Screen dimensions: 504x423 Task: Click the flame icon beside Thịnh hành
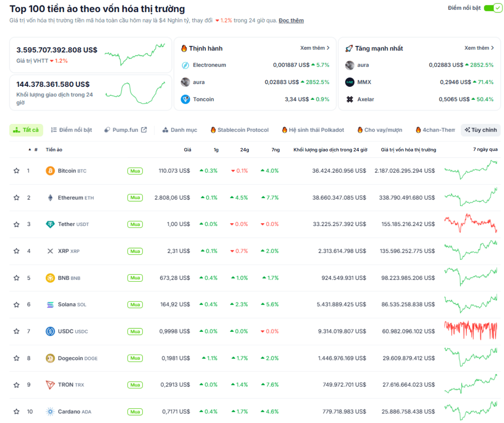tap(184, 48)
